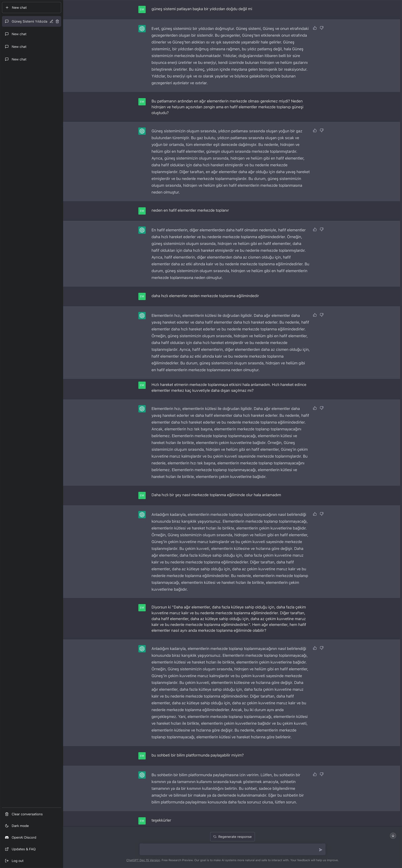Click the message input field
The image size is (402, 868).
click(x=229, y=850)
